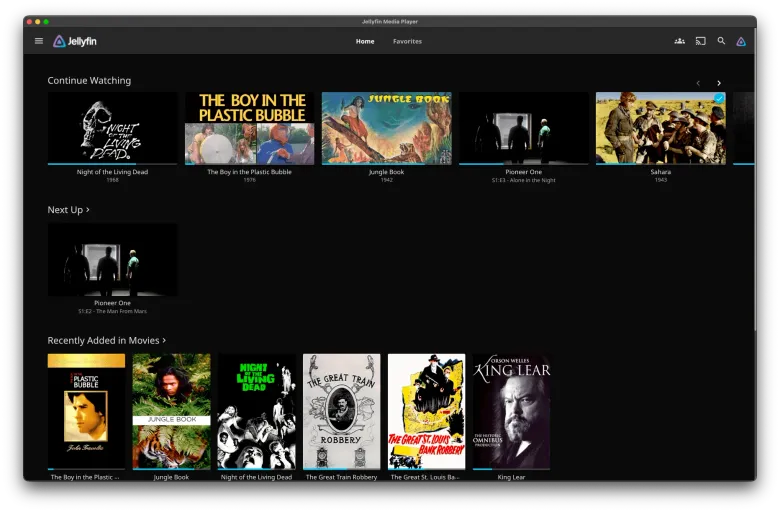The height and width of the screenshot is (512, 780).
Task: Open the search magnifier icon
Action: (x=721, y=41)
